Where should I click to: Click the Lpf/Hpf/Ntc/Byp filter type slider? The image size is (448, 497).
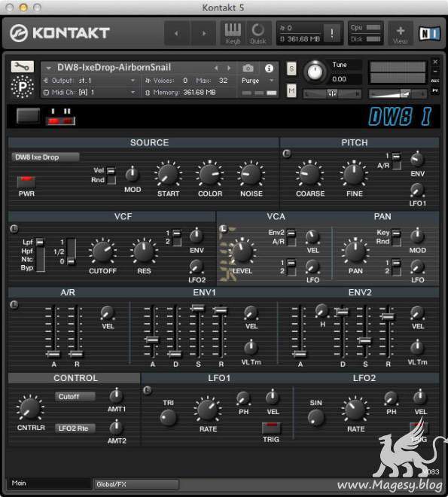pyautogui.click(x=40, y=255)
